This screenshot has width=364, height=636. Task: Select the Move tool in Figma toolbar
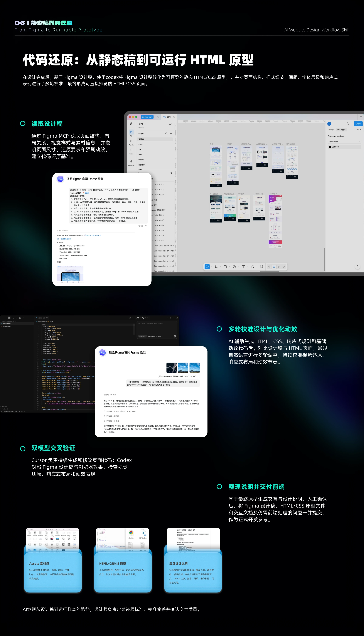pyautogui.click(x=207, y=267)
